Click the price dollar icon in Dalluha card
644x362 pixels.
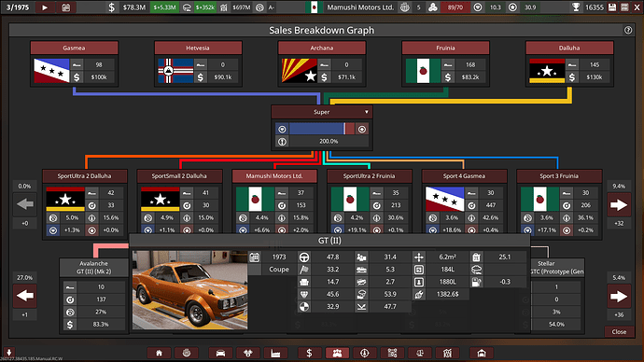572,77
